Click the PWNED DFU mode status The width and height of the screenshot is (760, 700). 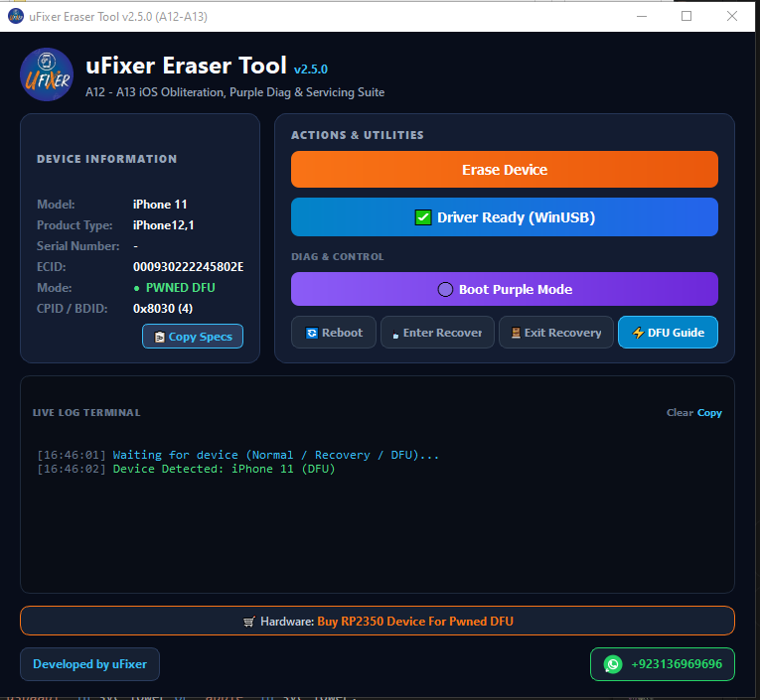[180, 288]
